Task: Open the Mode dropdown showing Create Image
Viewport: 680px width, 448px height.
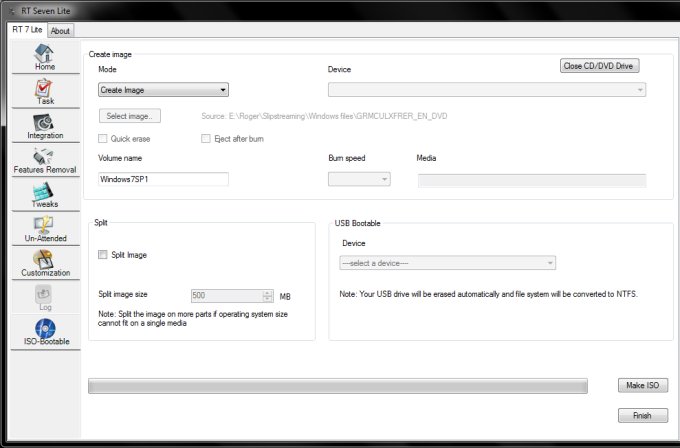Action: (163, 90)
